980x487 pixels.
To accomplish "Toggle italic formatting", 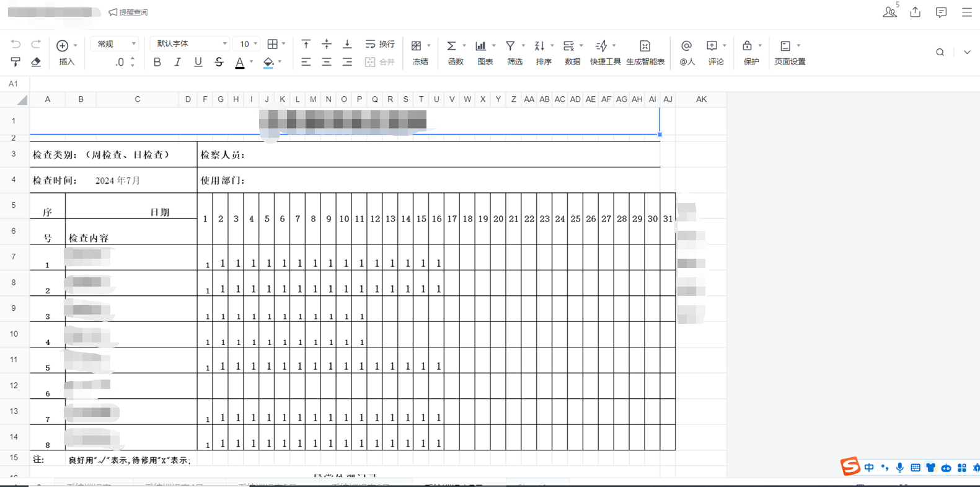I will pos(177,62).
